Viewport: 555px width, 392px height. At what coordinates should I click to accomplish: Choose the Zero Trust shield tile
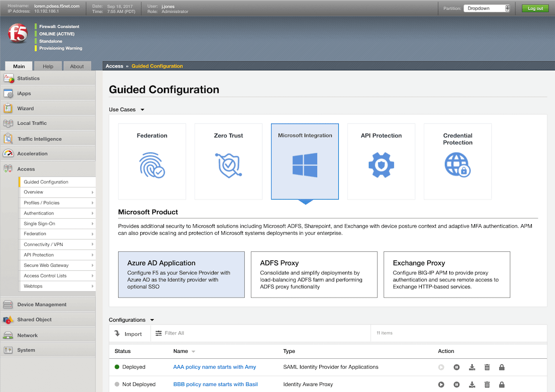click(x=228, y=161)
